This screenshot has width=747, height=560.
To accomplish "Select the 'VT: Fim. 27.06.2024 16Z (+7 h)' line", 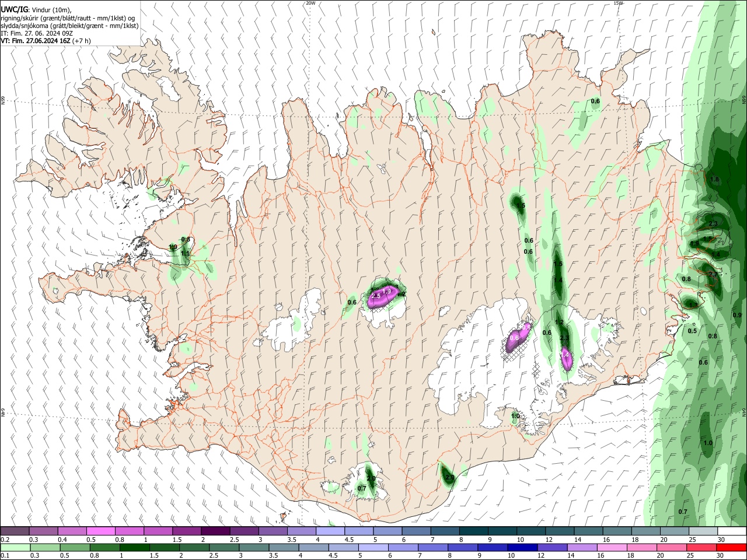I will [45, 41].
